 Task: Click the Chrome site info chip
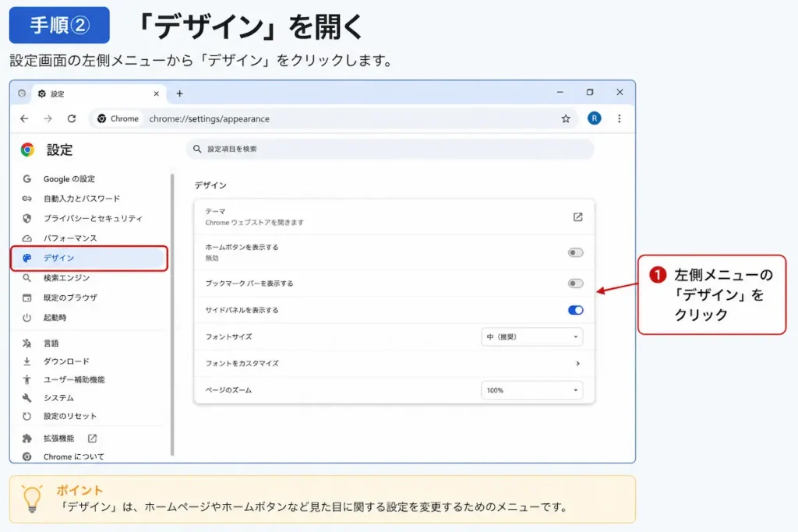[118, 118]
